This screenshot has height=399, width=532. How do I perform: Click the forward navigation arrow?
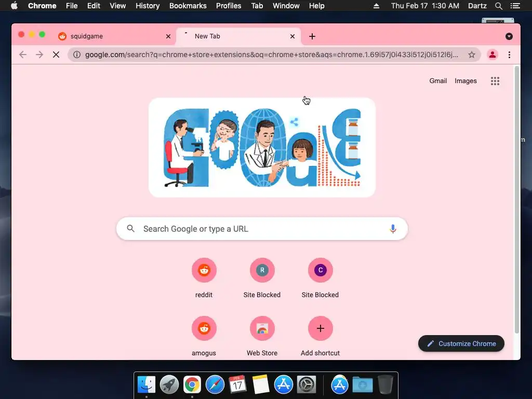click(39, 55)
